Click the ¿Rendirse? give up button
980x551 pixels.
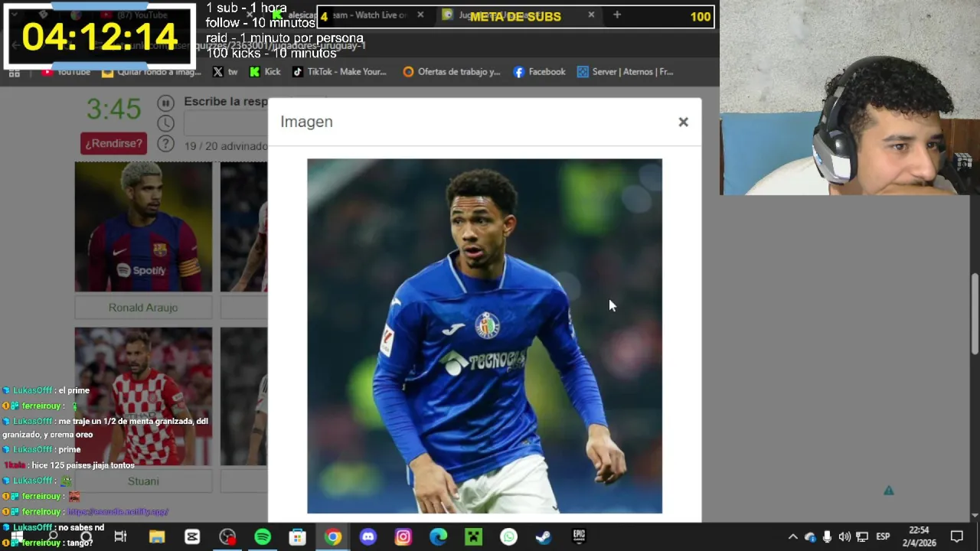tap(113, 143)
